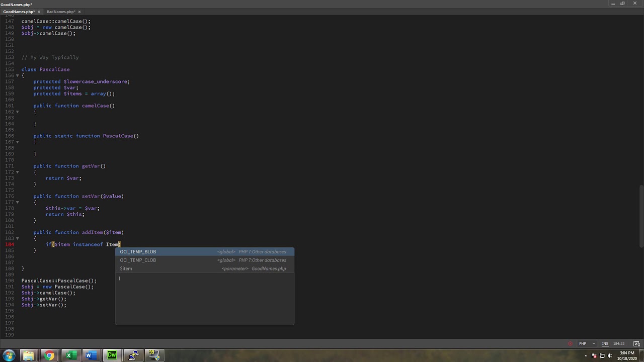
Task: Click the red error status icon
Action: 570,344
